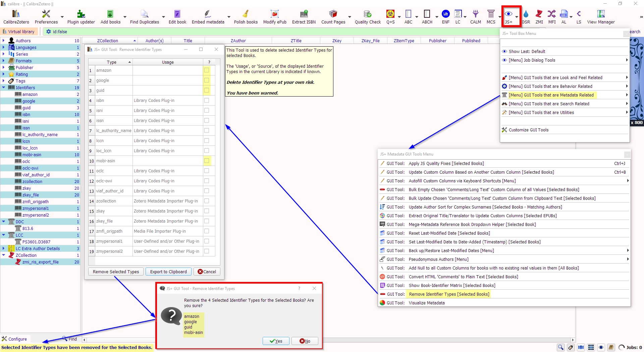Select isbn row checkbox
The width and height of the screenshot is (644, 352).
[207, 100]
